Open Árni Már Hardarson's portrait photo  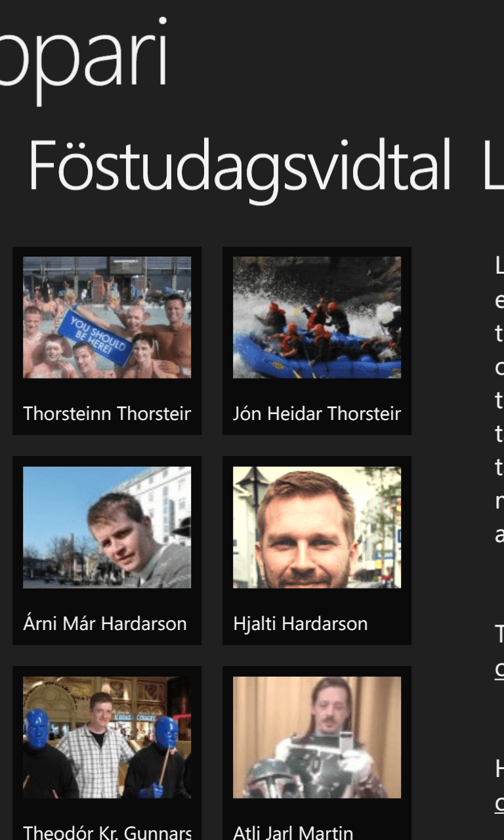107,527
